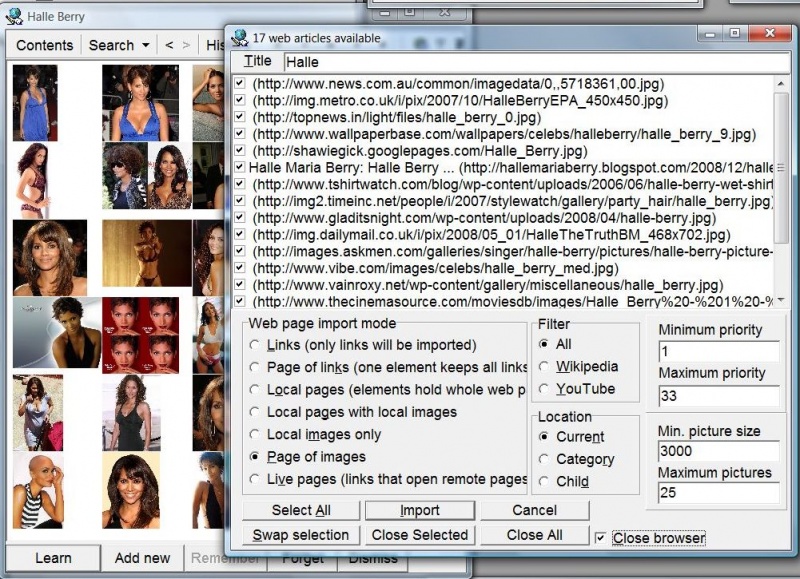Click the Import button
The height and width of the screenshot is (579, 800).
[419, 510]
